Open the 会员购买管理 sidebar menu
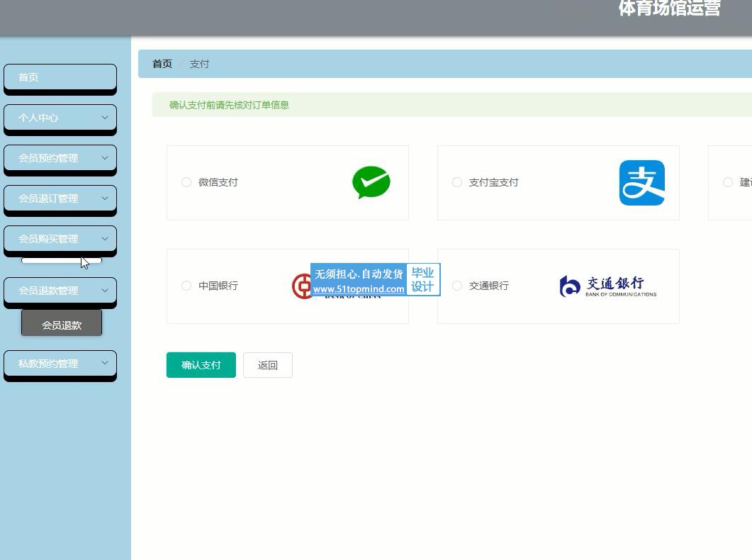 pyautogui.click(x=60, y=238)
